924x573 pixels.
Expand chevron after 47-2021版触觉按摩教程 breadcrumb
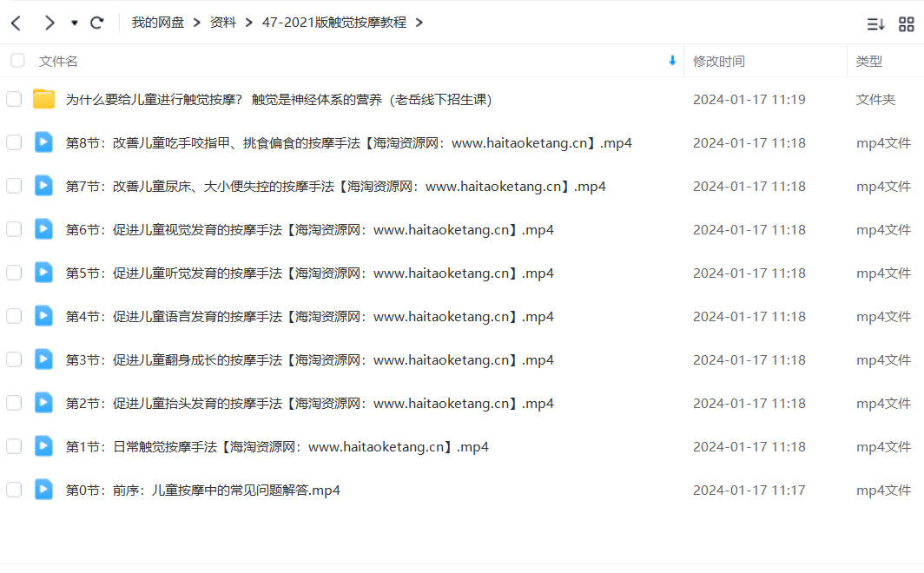(x=419, y=23)
